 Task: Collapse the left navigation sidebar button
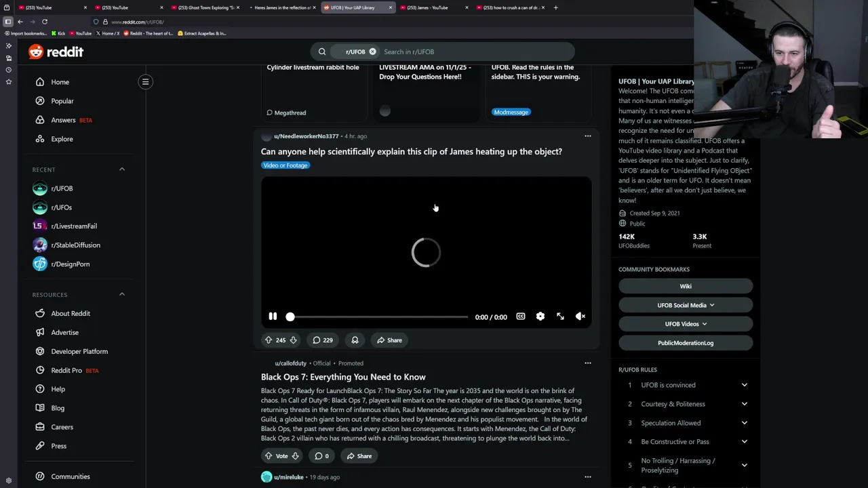coord(145,82)
